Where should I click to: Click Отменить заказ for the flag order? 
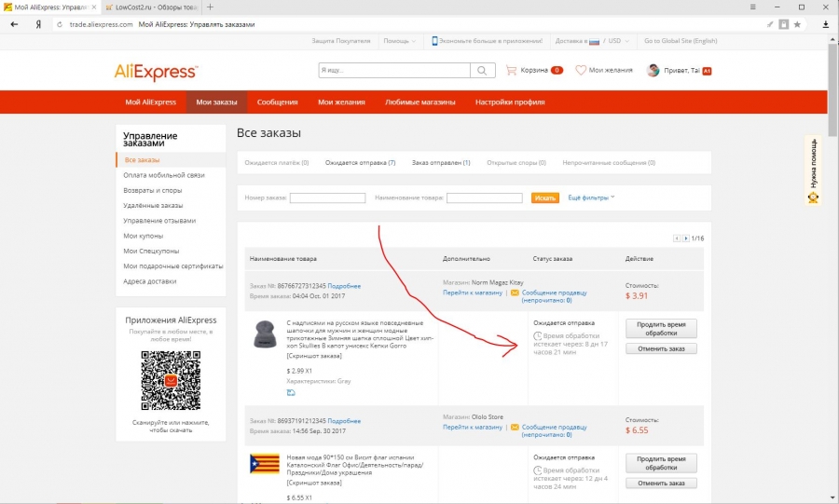click(x=661, y=484)
